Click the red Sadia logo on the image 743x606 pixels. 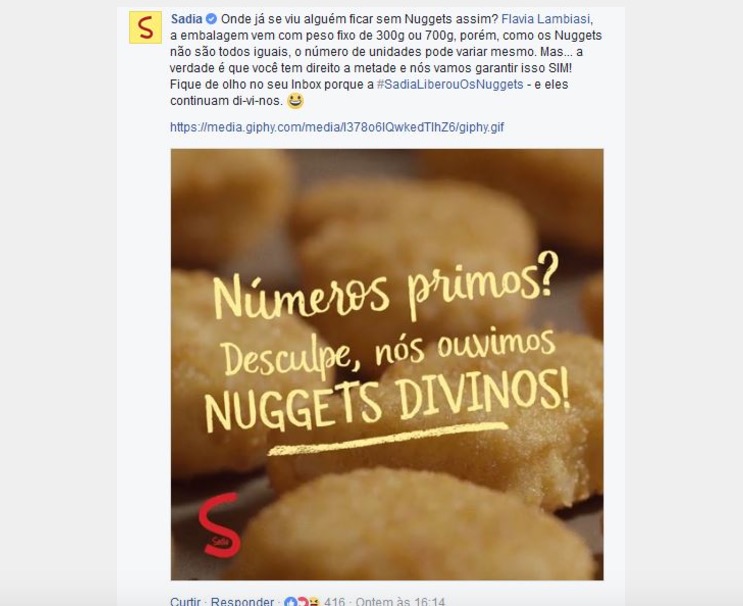(219, 525)
